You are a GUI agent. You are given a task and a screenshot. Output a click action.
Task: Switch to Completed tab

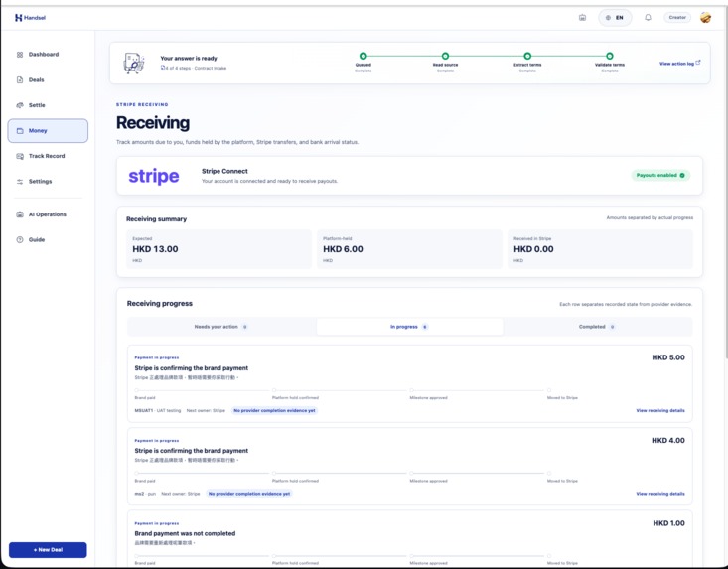click(x=598, y=327)
